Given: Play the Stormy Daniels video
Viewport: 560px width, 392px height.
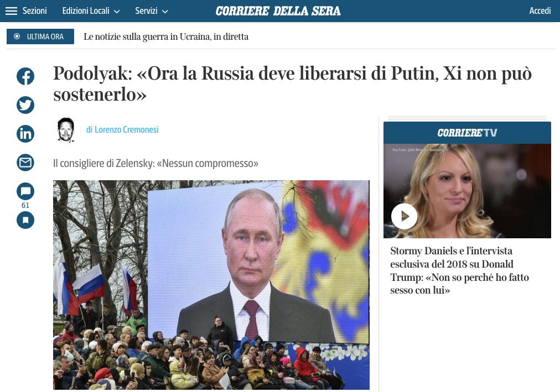Looking at the screenshot, I should pos(405,216).
